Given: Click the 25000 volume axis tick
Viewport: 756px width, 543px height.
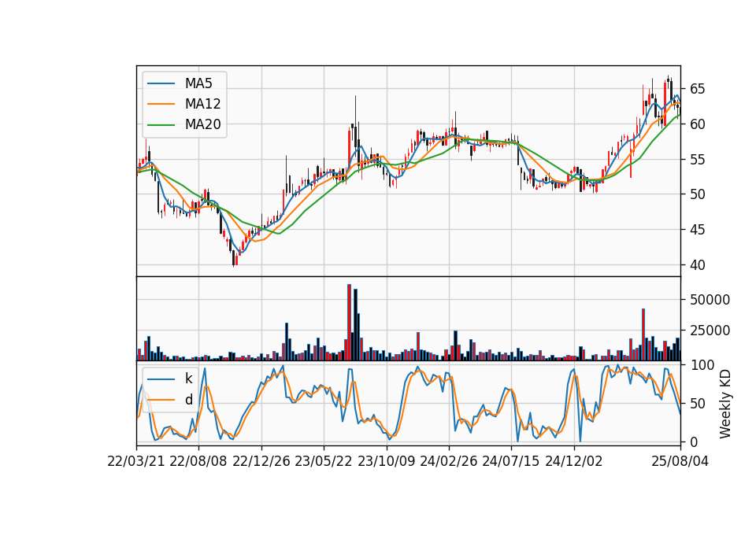Looking at the screenshot, I should [x=710, y=331].
